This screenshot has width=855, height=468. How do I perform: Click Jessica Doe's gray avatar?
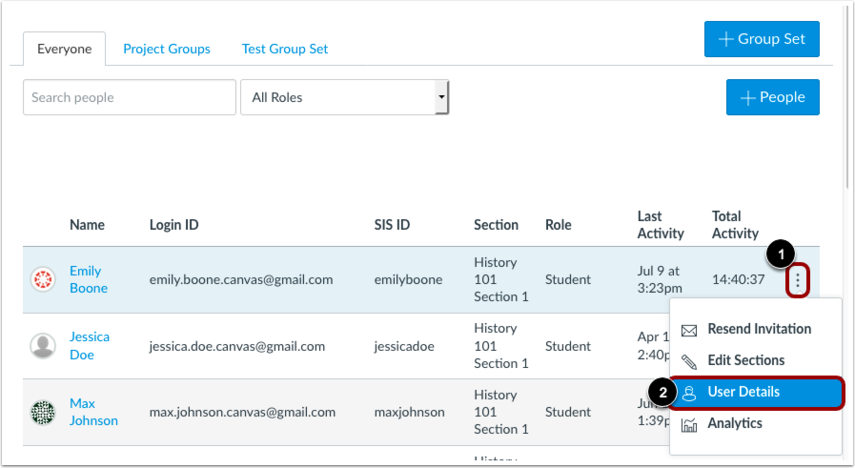[43, 346]
